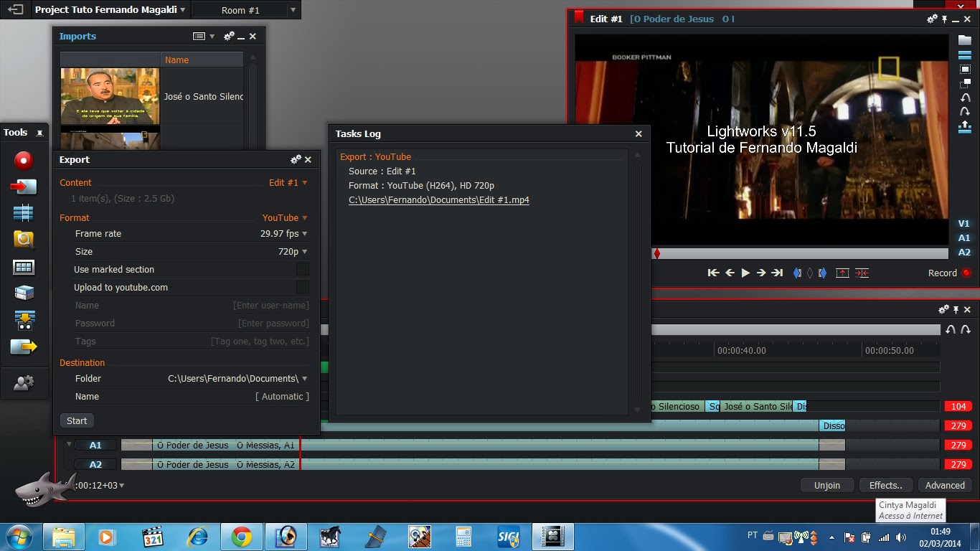Open the exported Edit #1.mp4 file link

[439, 199]
